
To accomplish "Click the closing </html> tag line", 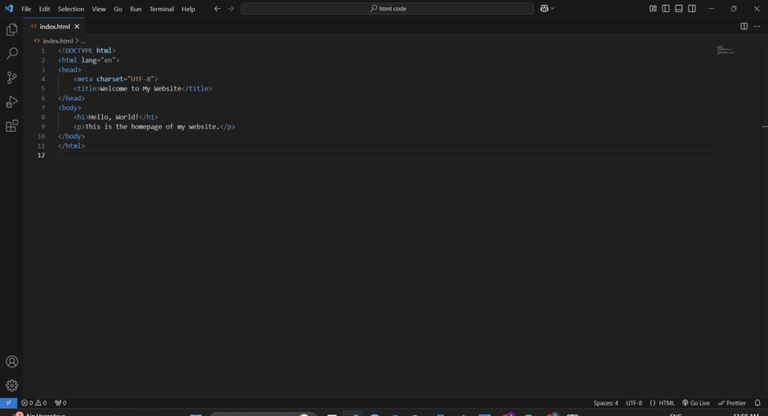I will [72, 146].
